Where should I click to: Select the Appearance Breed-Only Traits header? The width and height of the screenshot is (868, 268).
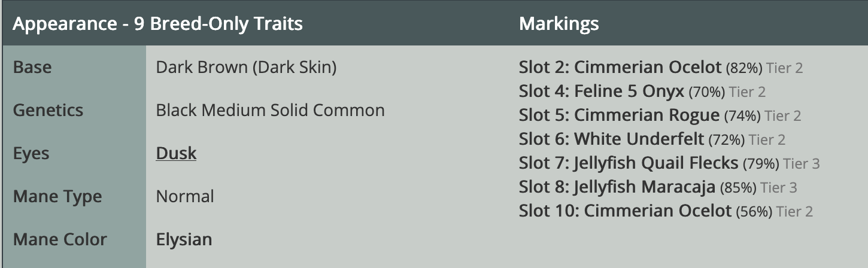click(x=157, y=24)
